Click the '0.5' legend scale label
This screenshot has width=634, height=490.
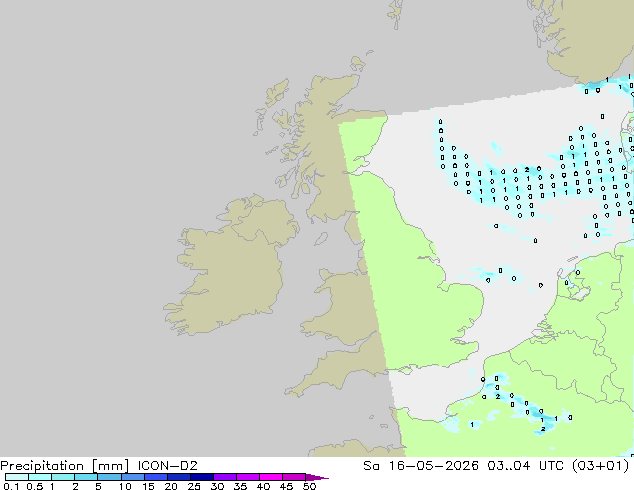coord(35,486)
